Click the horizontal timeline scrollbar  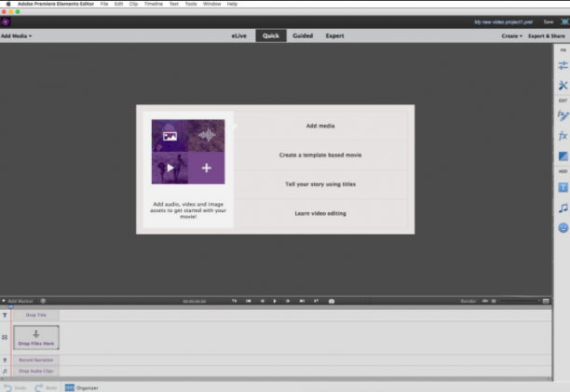click(276, 379)
